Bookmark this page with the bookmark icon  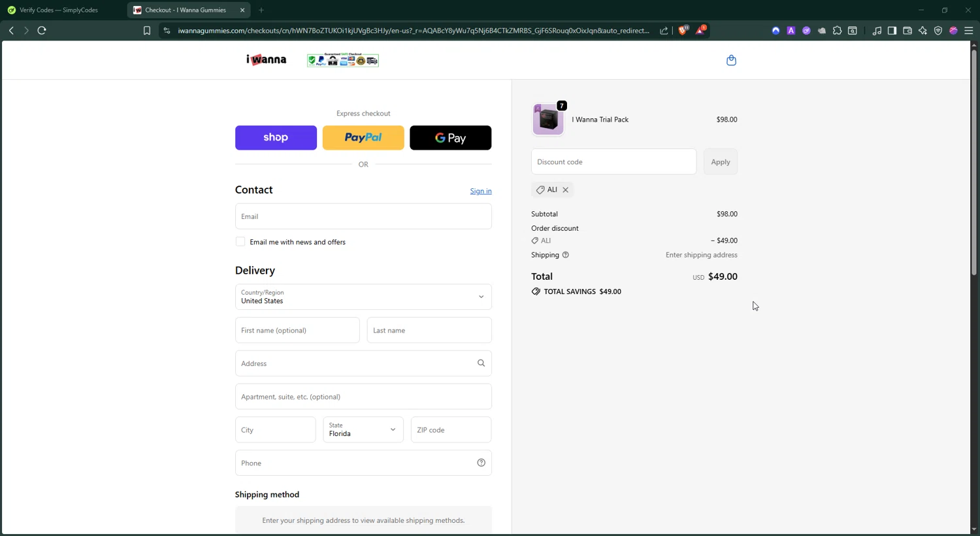click(147, 31)
